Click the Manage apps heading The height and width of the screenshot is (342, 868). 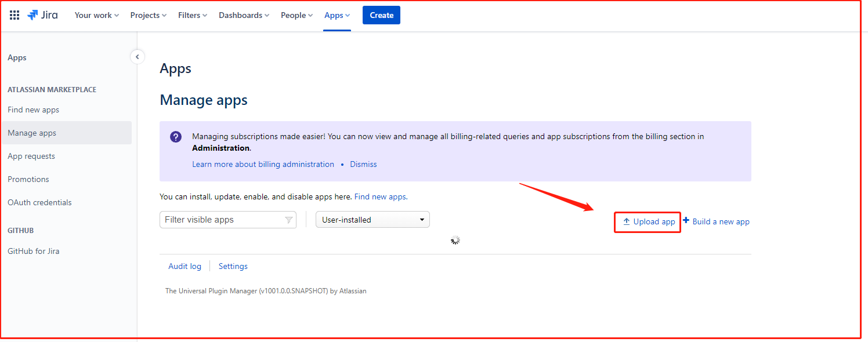point(204,100)
